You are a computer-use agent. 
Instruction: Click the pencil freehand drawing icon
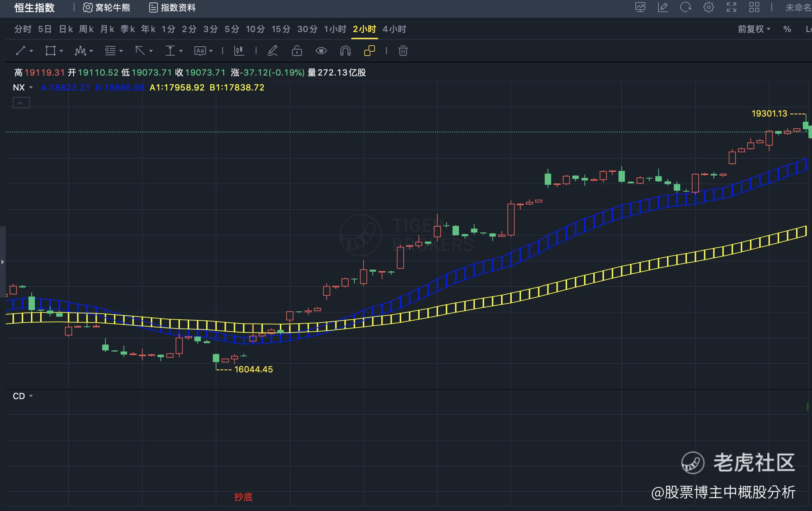272,51
